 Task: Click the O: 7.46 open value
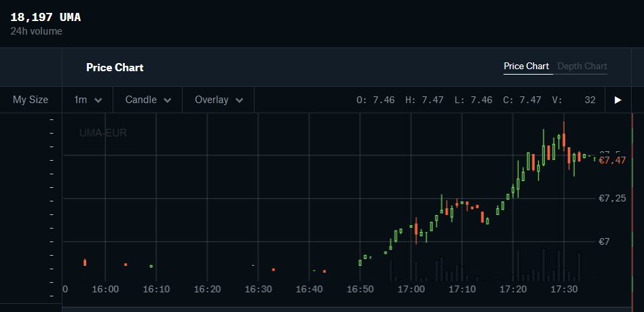(375, 100)
